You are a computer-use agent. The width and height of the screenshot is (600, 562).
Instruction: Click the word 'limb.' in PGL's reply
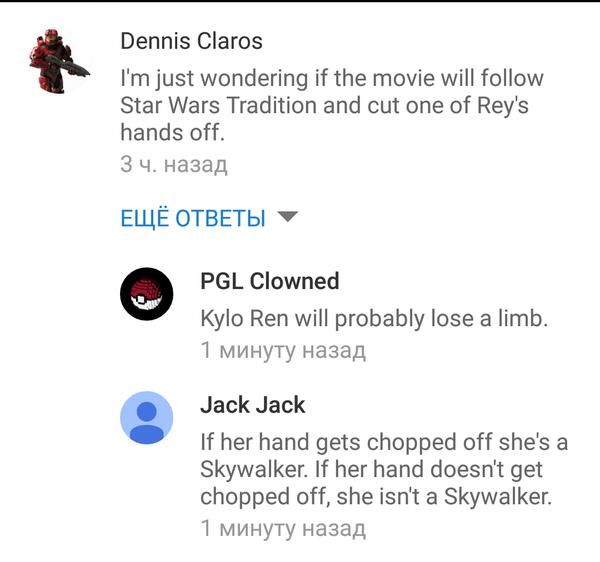[523, 318]
